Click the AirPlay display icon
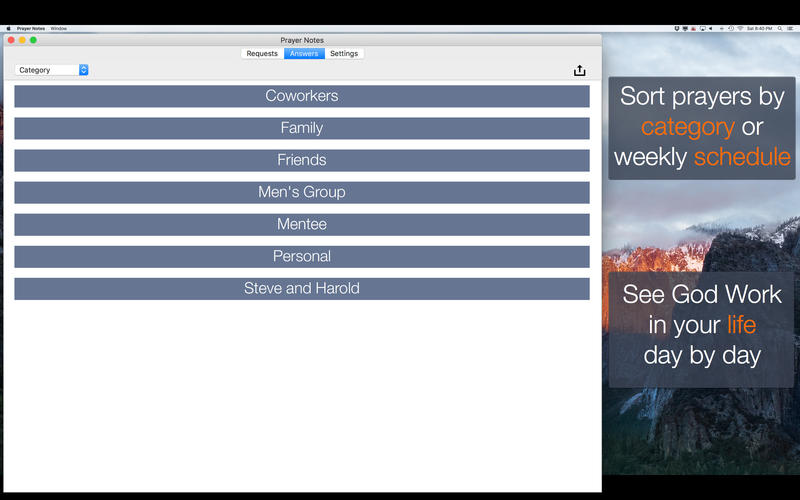This screenshot has width=800, height=500. [703, 28]
